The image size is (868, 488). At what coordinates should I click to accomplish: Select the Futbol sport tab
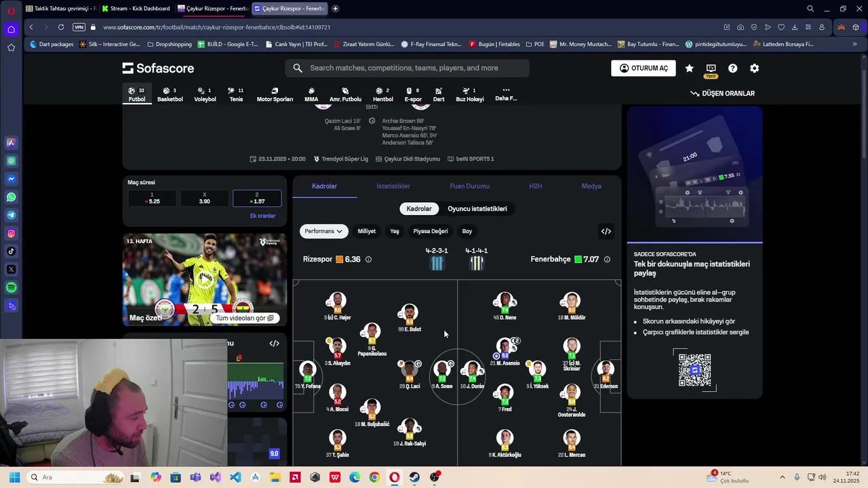click(137, 95)
